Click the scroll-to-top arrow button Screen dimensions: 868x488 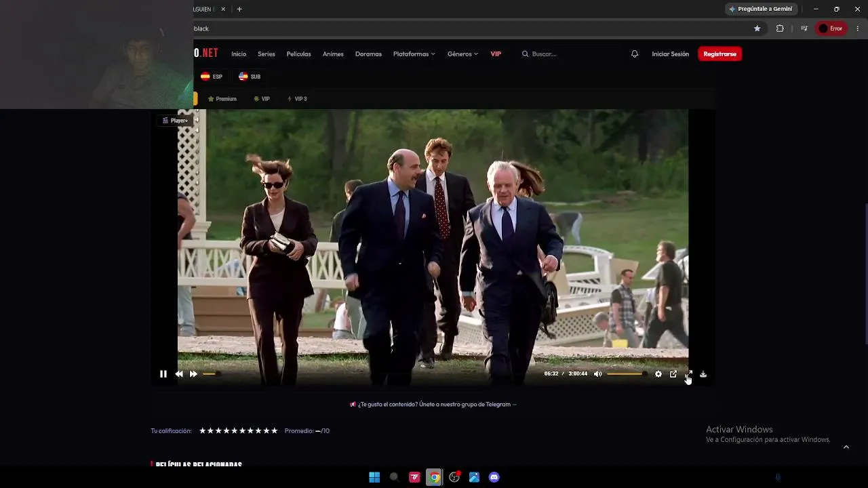[x=846, y=447]
